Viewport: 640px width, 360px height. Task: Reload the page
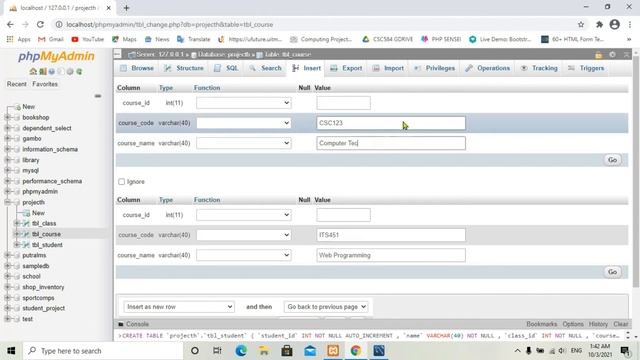40,24
